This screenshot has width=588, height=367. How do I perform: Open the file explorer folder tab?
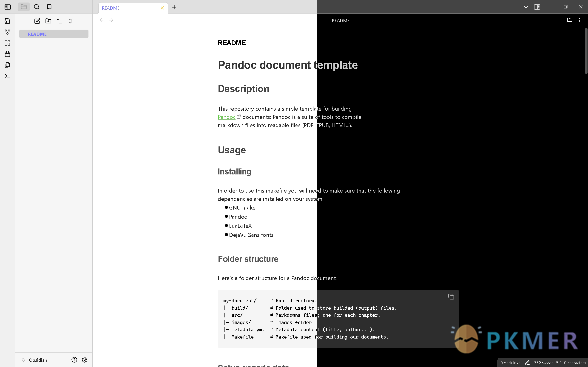tap(24, 7)
